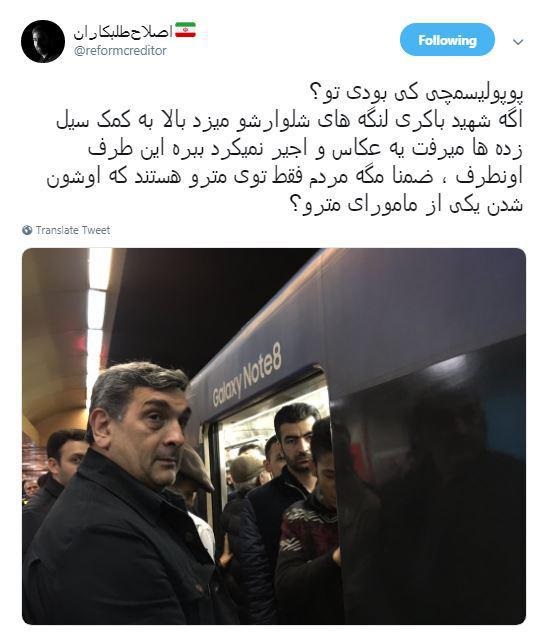Screen dimensions: 554x635
Task: Toggle the blue Following button
Action: pos(447,40)
